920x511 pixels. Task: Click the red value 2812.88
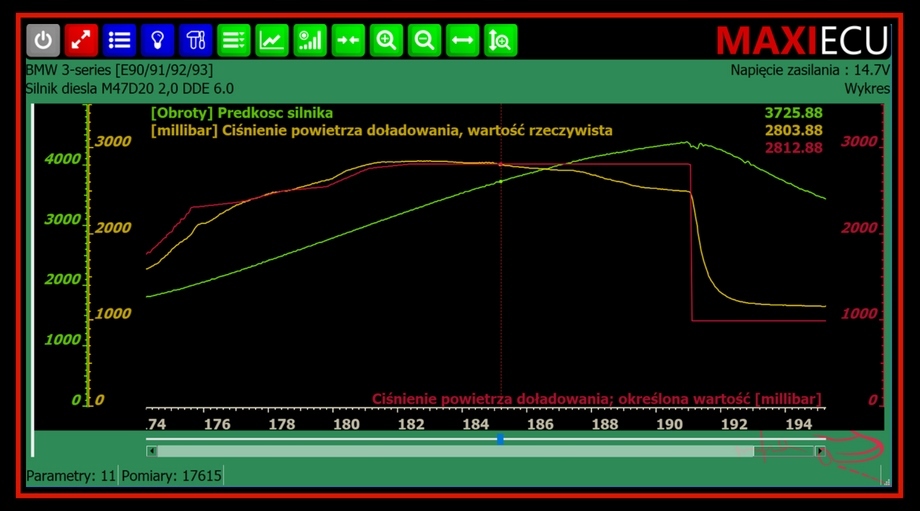pyautogui.click(x=793, y=148)
